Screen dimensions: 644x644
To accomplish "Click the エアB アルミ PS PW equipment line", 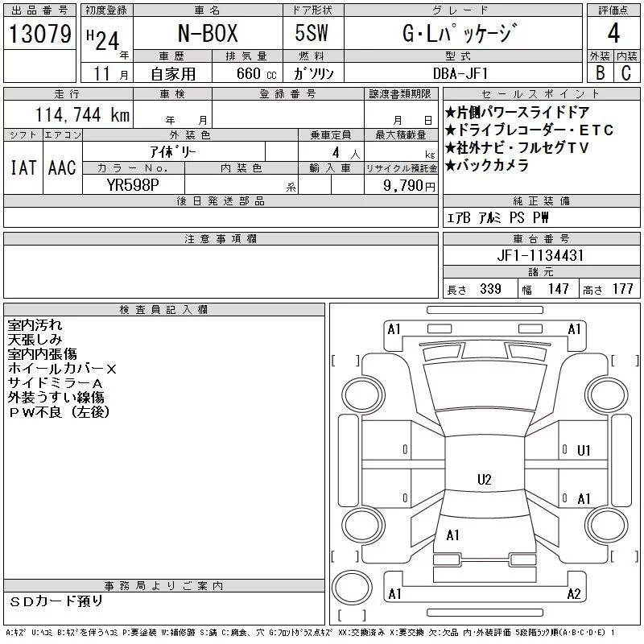I will pyautogui.click(x=497, y=217).
